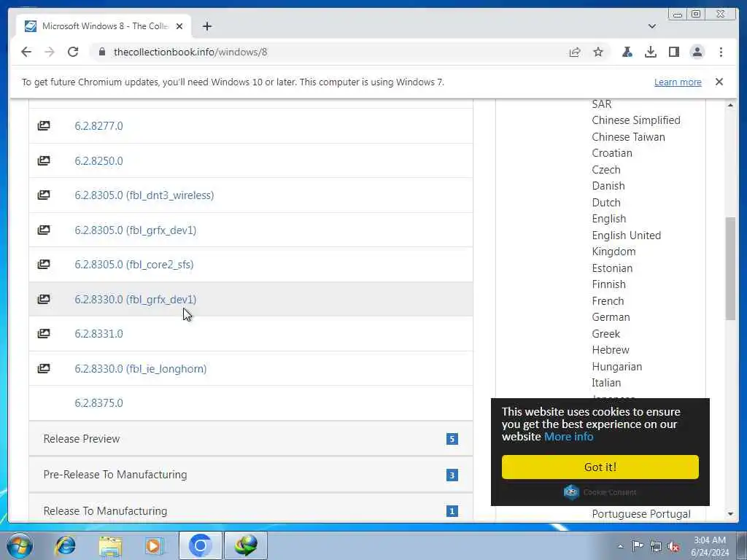This screenshot has width=747, height=560.
Task: Click the scrollbar up arrow
Action: [x=730, y=105]
